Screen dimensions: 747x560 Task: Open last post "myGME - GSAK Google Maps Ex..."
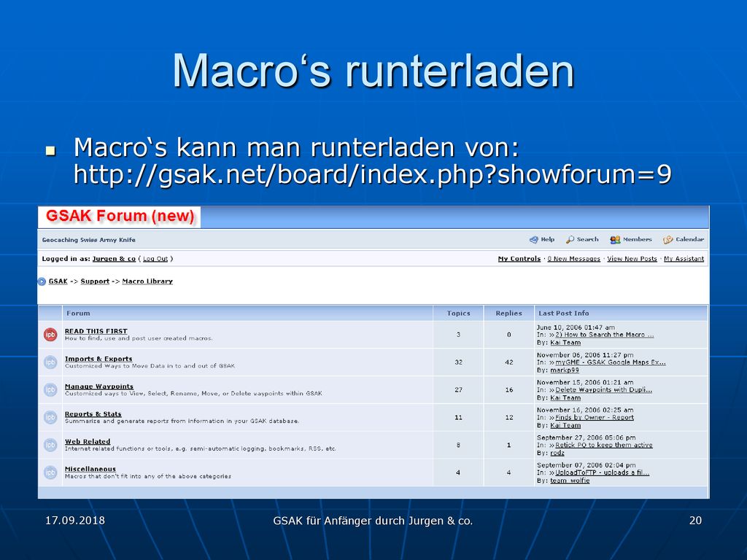click(611, 362)
